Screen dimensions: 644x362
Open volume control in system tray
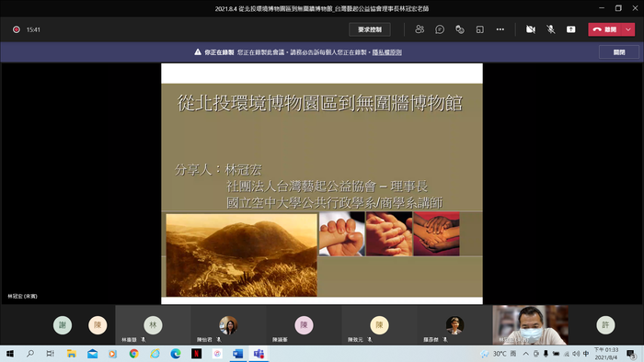[576, 354]
